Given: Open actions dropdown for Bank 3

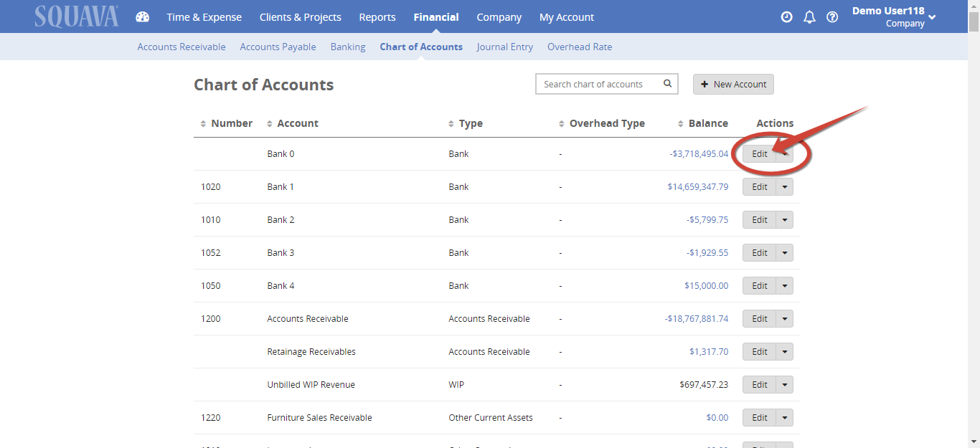Looking at the screenshot, I should point(785,253).
